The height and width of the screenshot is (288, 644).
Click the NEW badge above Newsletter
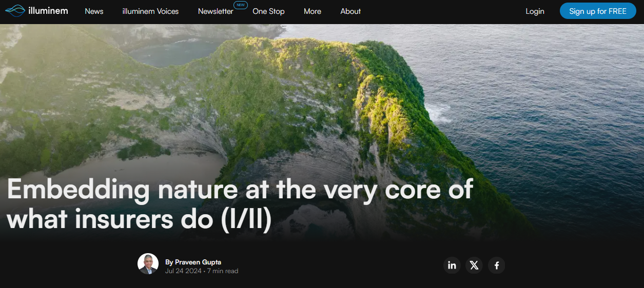pyautogui.click(x=240, y=5)
